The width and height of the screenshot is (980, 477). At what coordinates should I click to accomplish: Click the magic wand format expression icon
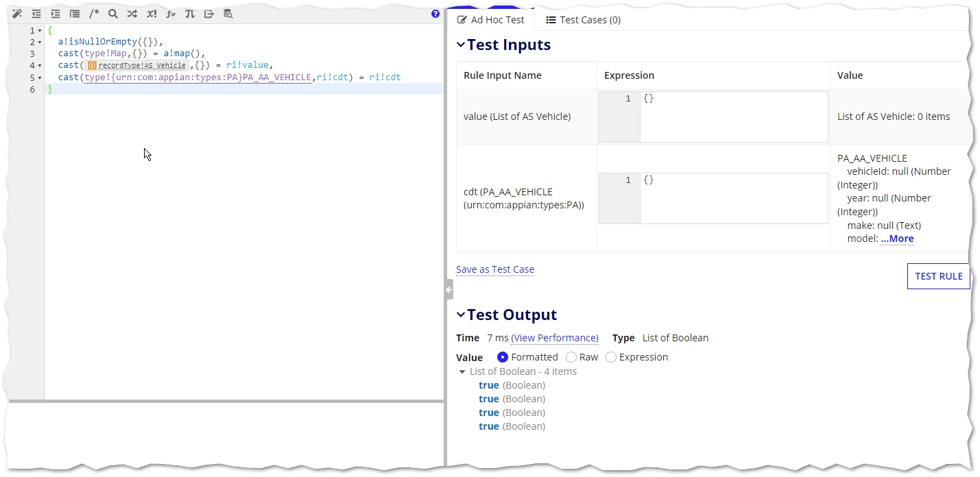17,14
